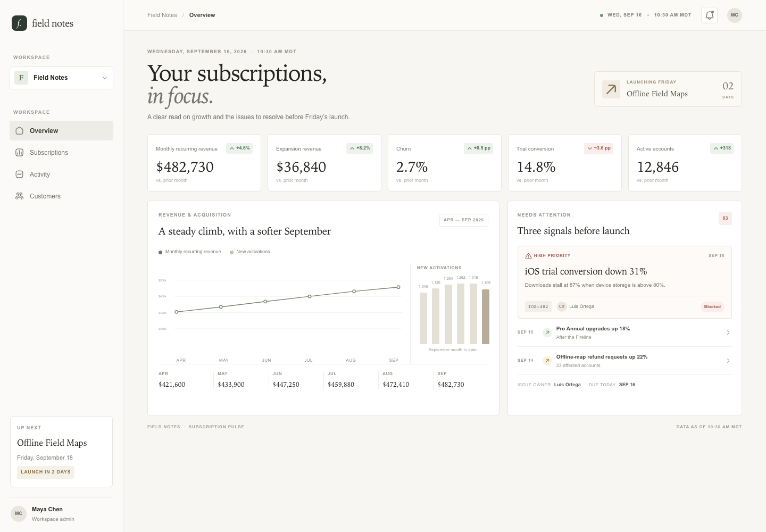Click the +0.5 pp churn badge
This screenshot has width=766, height=532.
(x=479, y=148)
